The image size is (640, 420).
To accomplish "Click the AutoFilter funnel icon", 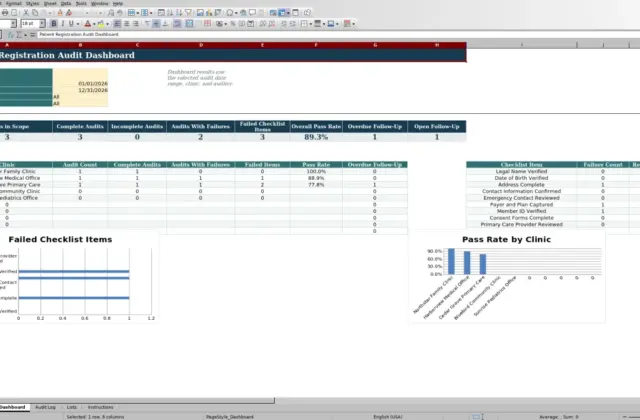I will [x=188, y=13].
